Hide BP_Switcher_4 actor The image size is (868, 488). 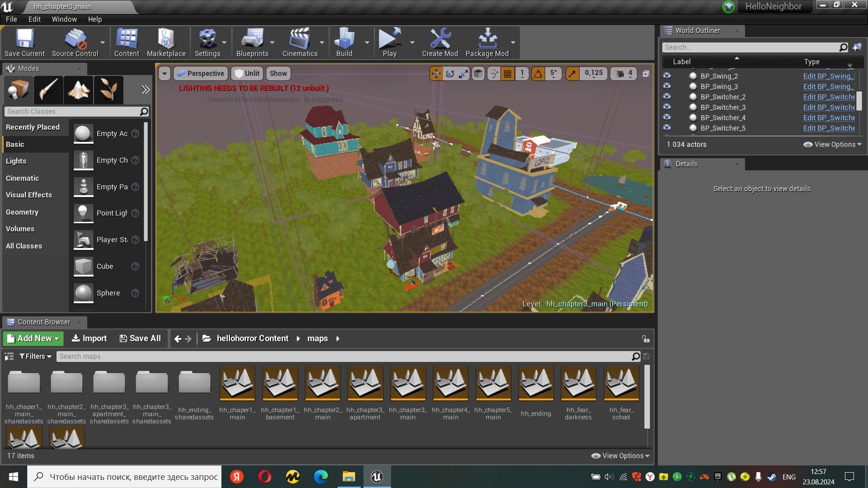[x=667, y=117]
